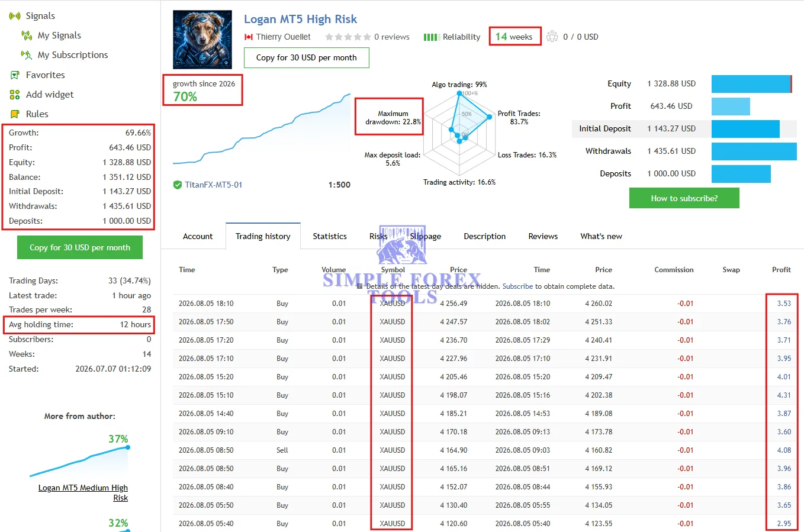804x532 pixels.
Task: Click the Favorites bookmark icon
Action: pyautogui.click(x=15, y=75)
